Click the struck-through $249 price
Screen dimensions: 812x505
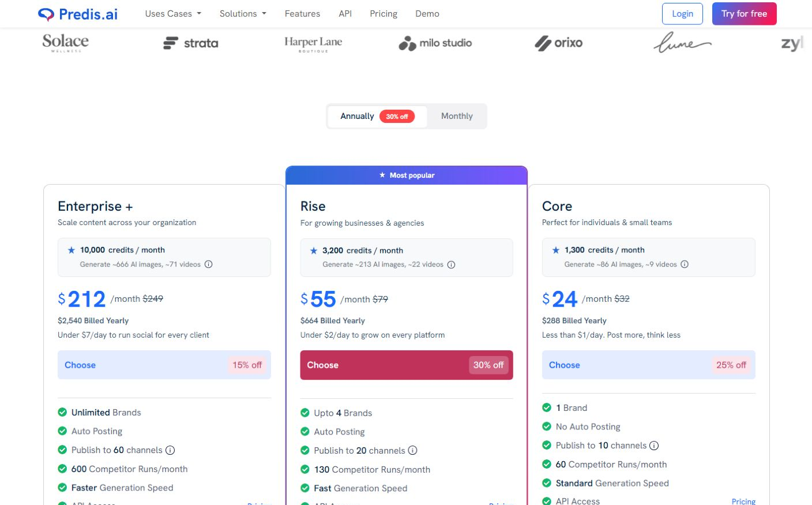pyautogui.click(x=153, y=298)
